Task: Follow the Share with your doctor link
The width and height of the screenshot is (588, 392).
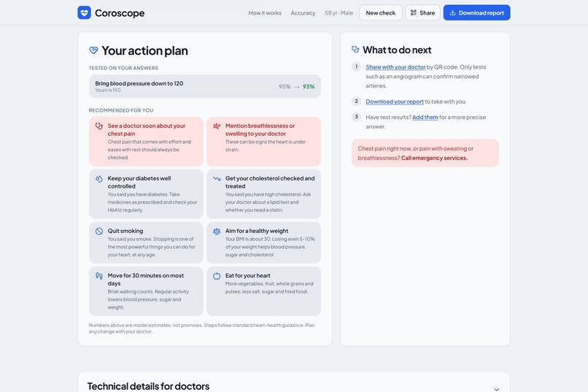Action: click(395, 67)
